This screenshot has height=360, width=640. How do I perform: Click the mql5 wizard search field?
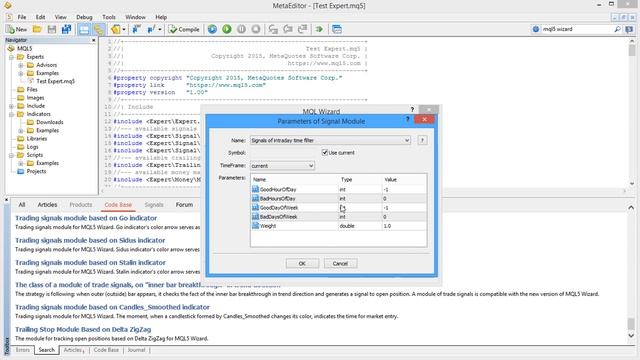pos(576,29)
